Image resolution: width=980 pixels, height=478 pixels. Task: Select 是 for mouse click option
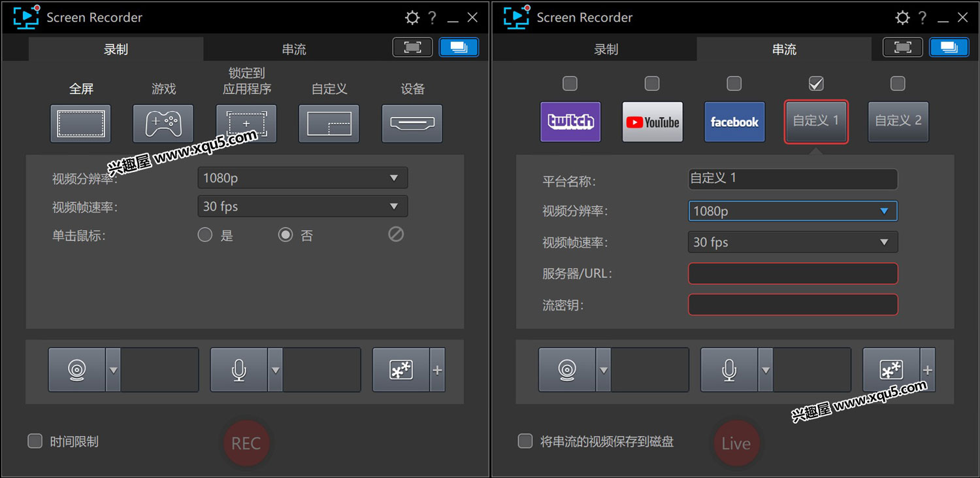tap(205, 235)
